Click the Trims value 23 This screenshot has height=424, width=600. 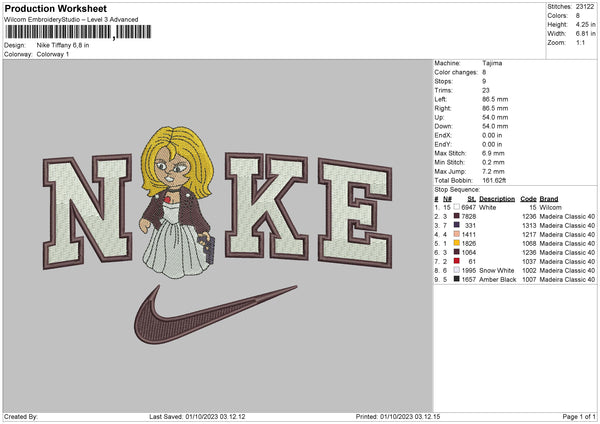486,90
